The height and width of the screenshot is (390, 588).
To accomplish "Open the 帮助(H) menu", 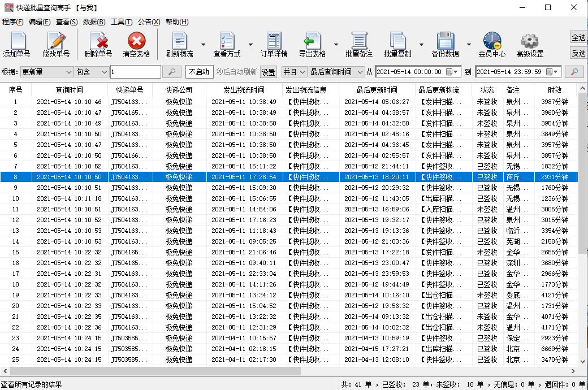I will pyautogui.click(x=177, y=21).
